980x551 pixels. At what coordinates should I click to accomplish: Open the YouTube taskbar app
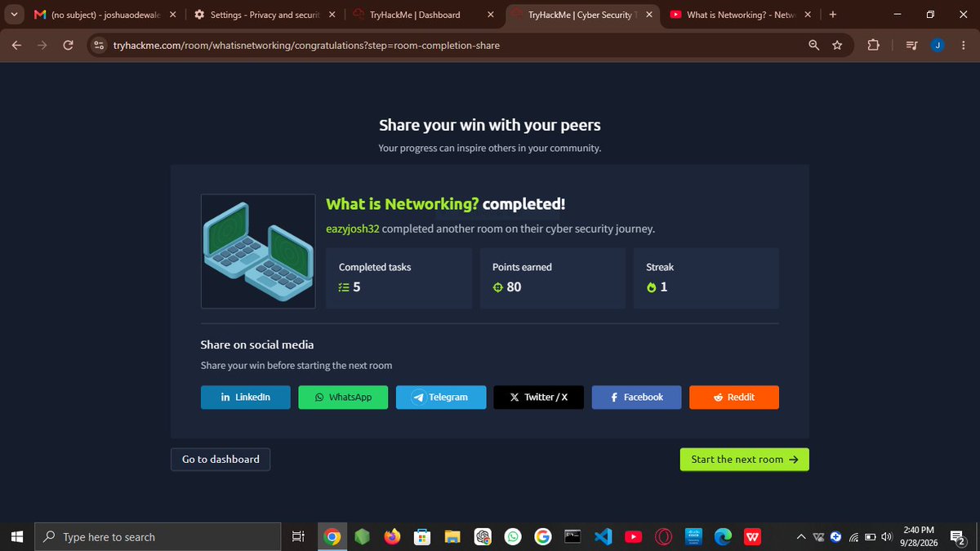[633, 536]
